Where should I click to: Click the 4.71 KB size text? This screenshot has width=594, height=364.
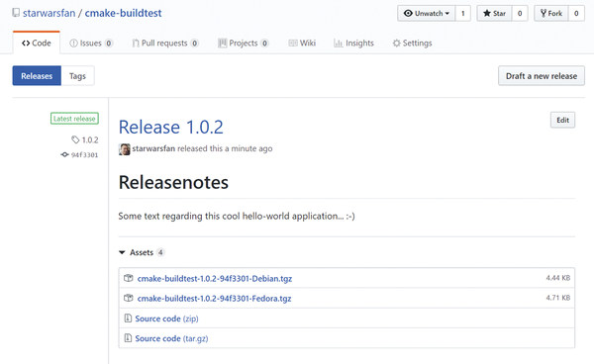point(558,298)
